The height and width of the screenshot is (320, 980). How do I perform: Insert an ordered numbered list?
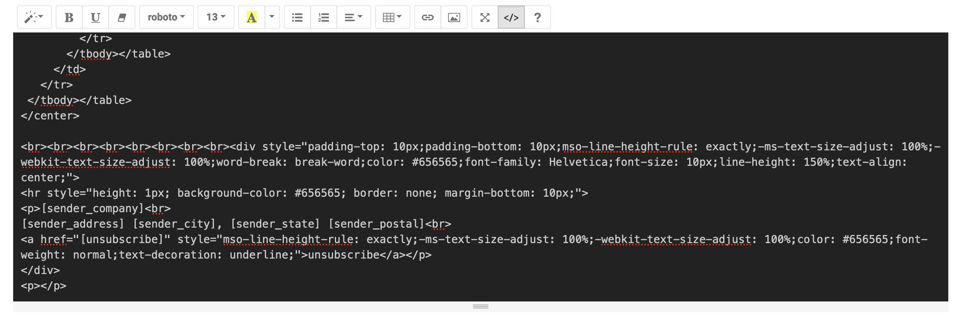click(x=324, y=17)
